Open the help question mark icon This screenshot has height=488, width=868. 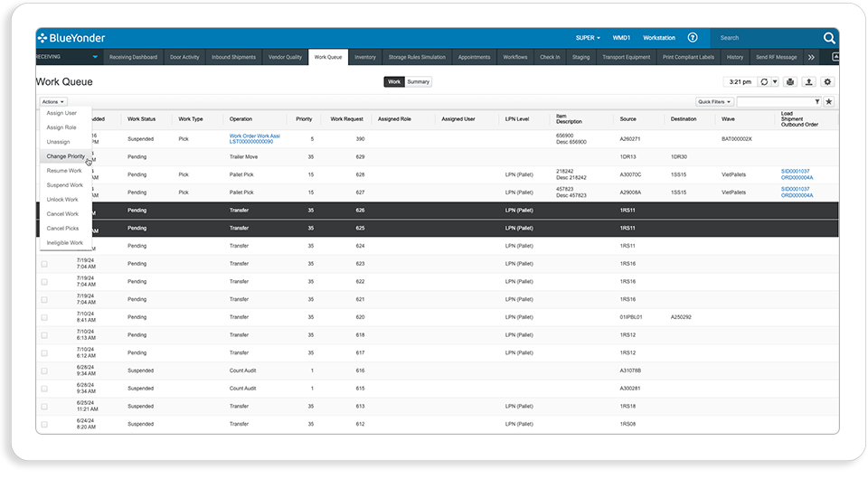click(693, 38)
